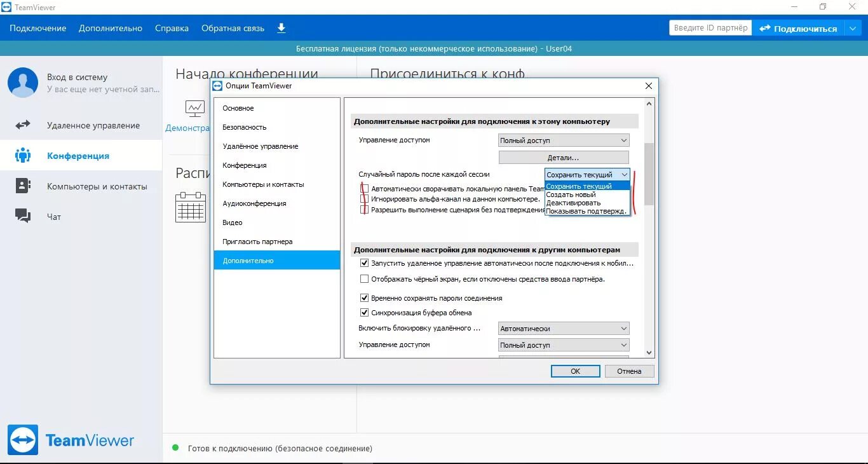
Task: Open the Подключение menu
Action: pyautogui.click(x=38, y=28)
